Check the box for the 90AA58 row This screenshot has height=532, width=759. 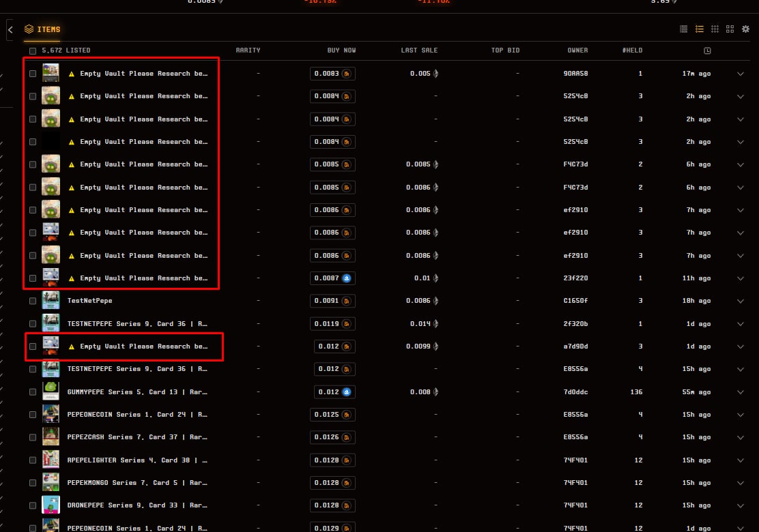click(33, 74)
